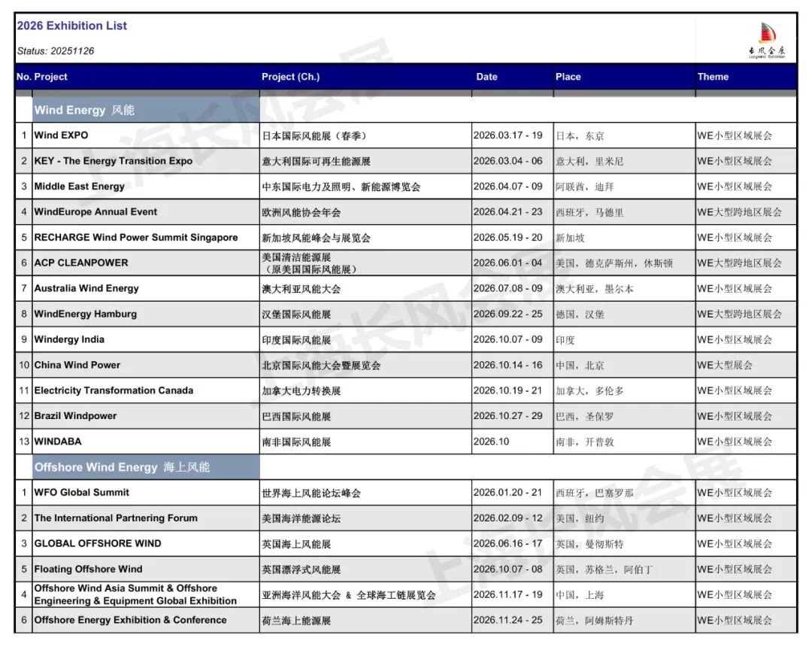
Task: Select the date '2026.10.19 - 21'
Action: tap(508, 390)
